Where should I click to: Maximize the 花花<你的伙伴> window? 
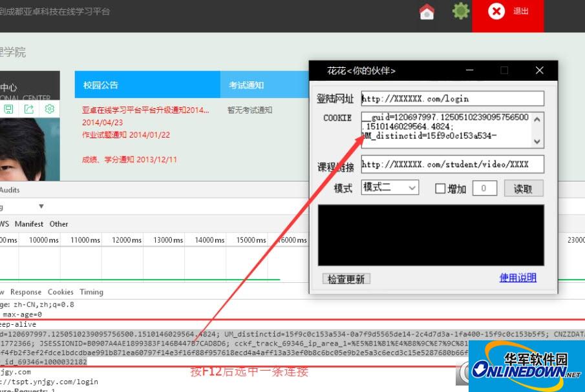[504, 70]
